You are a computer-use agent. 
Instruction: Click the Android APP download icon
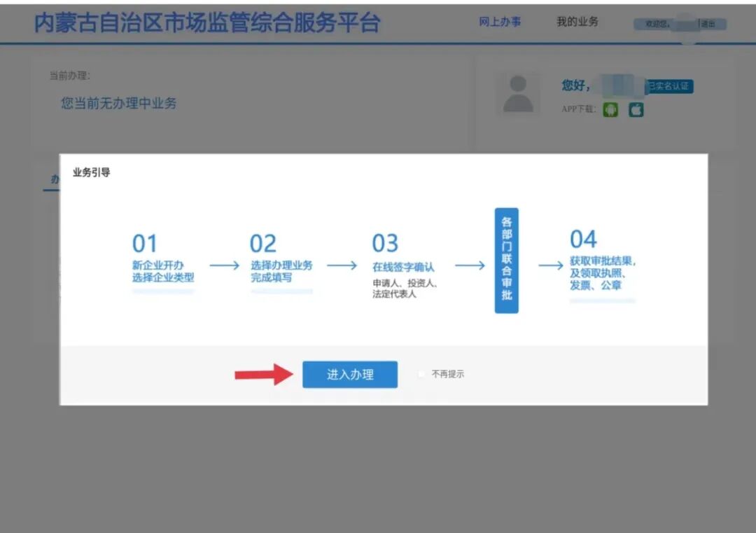tap(610, 110)
